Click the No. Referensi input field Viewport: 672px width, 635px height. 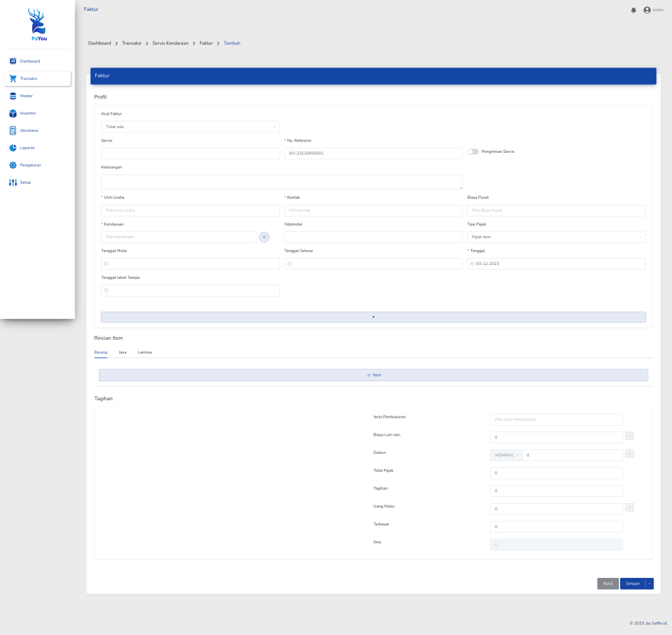click(x=373, y=154)
